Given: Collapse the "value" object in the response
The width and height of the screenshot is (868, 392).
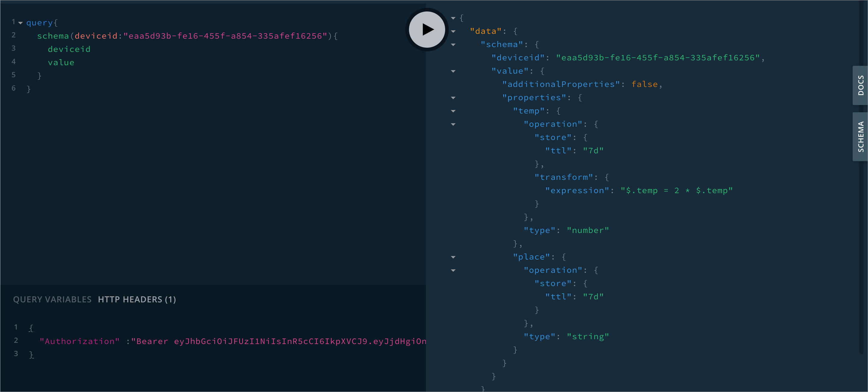Looking at the screenshot, I should 453,71.
